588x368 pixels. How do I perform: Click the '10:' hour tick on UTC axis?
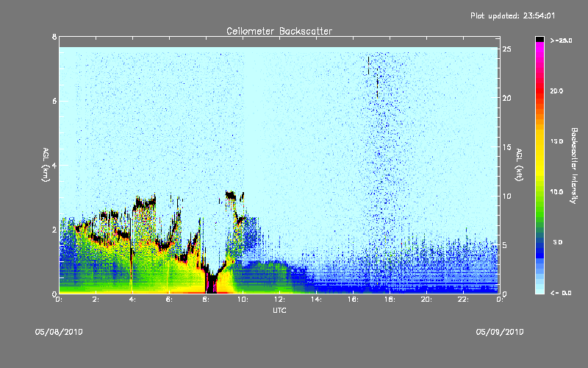point(243,300)
